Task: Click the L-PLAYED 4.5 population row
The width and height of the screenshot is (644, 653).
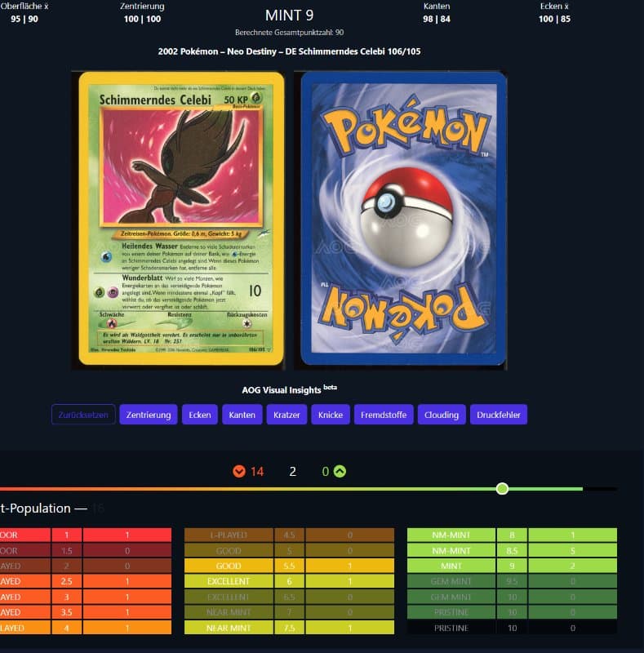Action: 289,535
